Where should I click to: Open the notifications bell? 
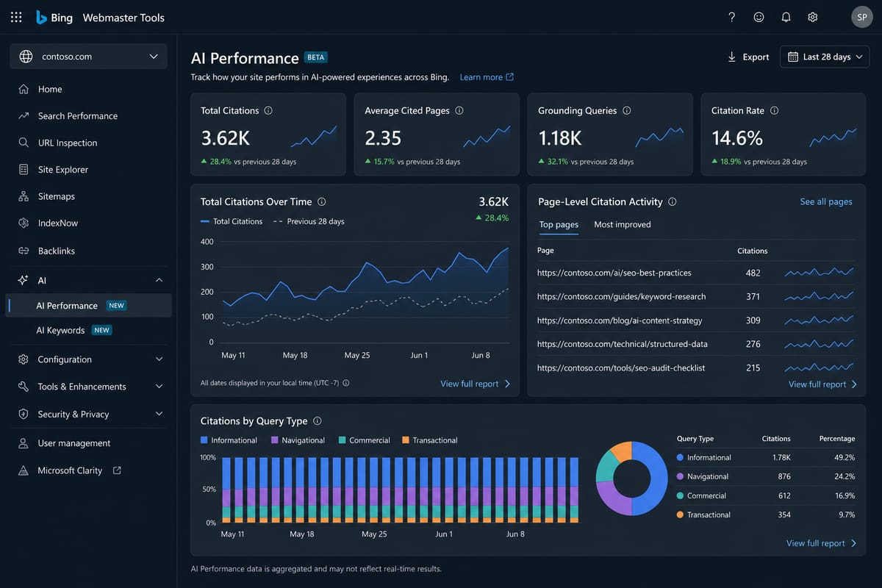pyautogui.click(x=786, y=17)
